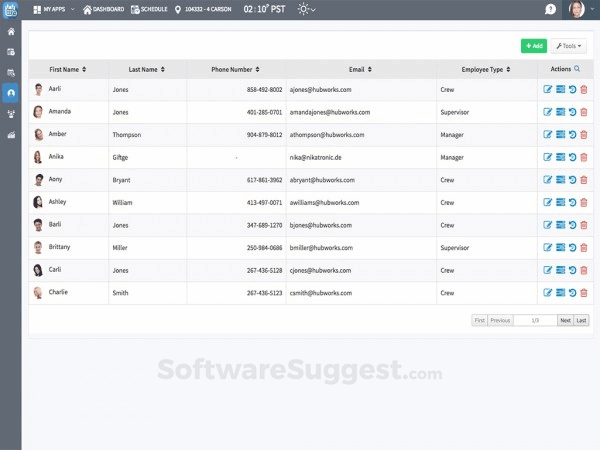Delete the Charlie Smith employee row
The height and width of the screenshot is (450, 600).
click(x=584, y=292)
